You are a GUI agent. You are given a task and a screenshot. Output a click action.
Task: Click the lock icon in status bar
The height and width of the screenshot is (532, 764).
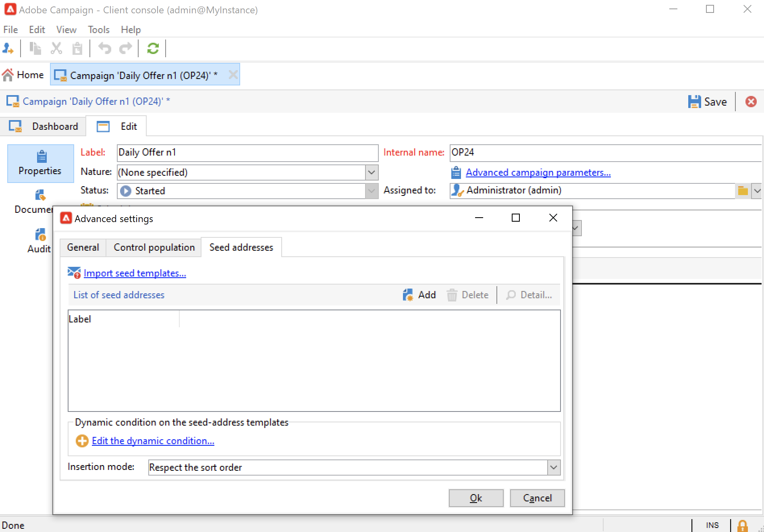[742, 526]
